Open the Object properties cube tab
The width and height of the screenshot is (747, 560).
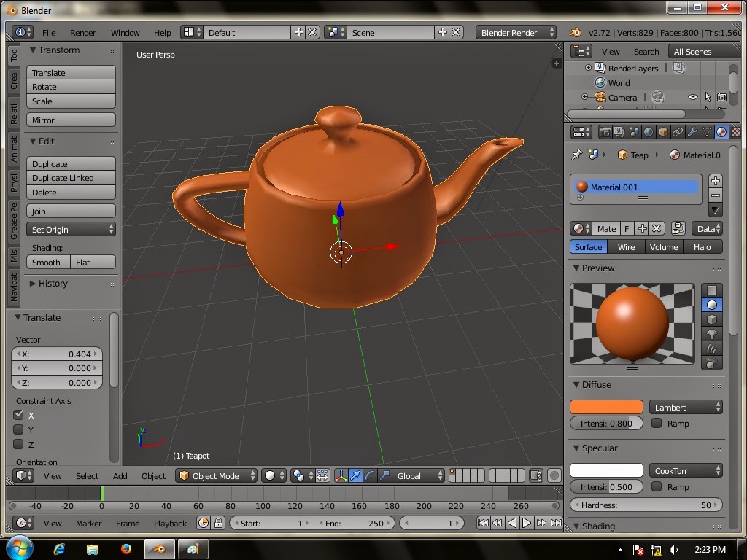pos(663,132)
